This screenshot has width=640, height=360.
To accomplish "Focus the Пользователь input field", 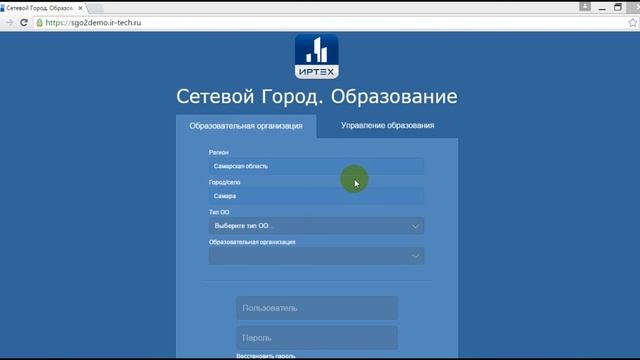I will pyautogui.click(x=317, y=308).
